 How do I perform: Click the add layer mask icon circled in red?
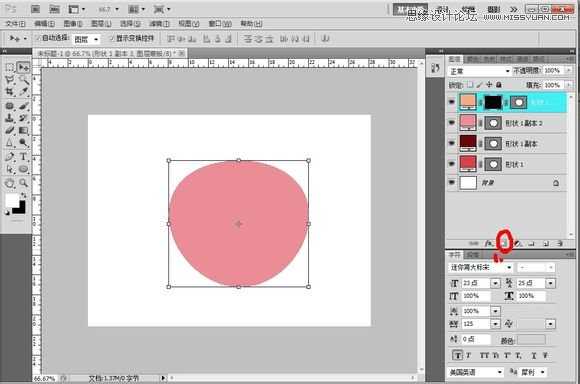504,243
